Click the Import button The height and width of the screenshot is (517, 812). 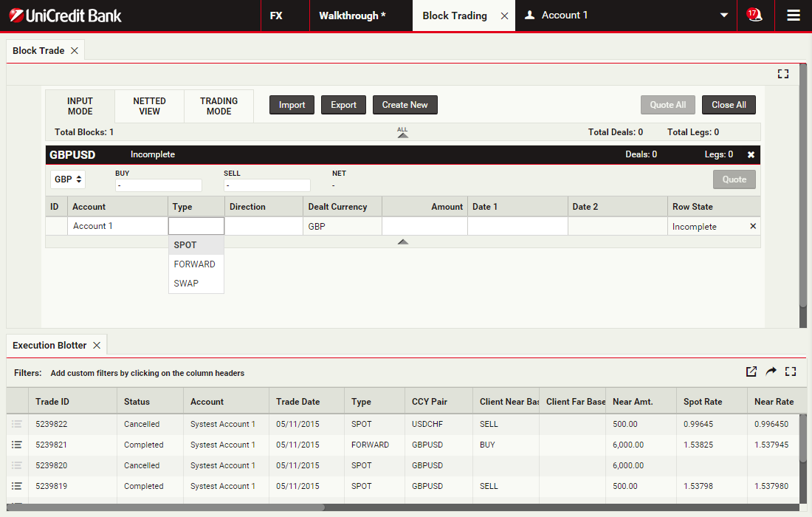292,105
